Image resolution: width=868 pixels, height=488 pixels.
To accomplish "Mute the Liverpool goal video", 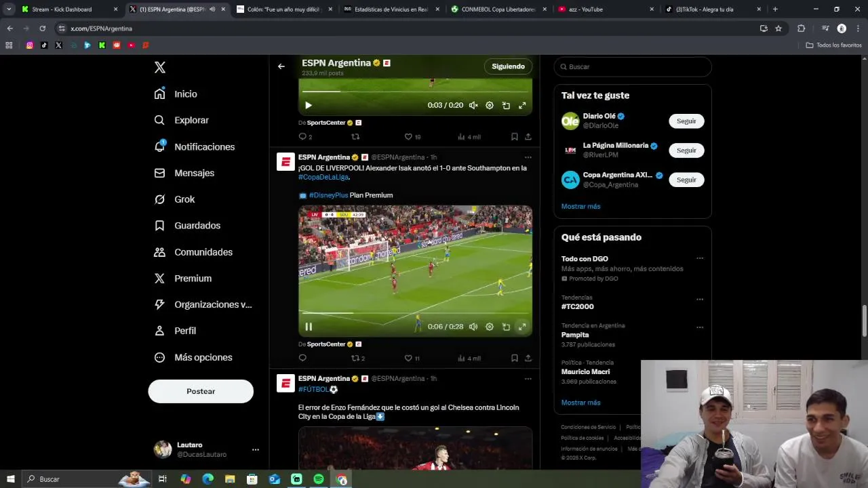I will 473,327.
